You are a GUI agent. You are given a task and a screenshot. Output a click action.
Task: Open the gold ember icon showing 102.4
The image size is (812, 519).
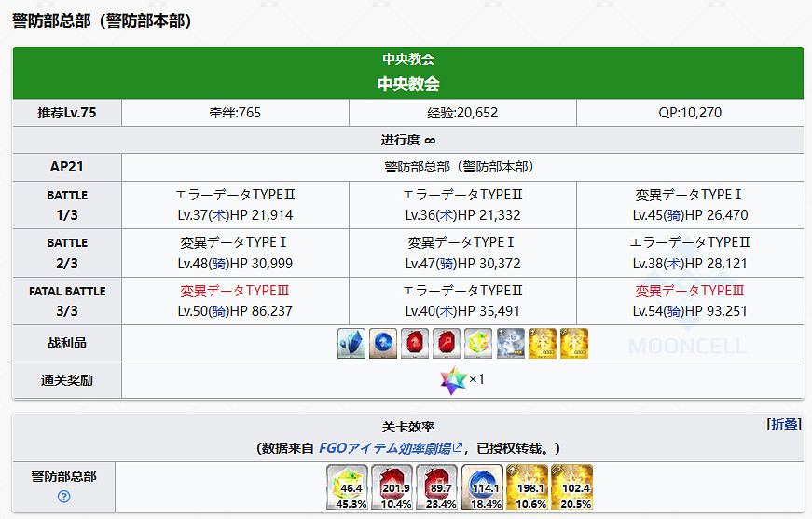[x=571, y=487]
